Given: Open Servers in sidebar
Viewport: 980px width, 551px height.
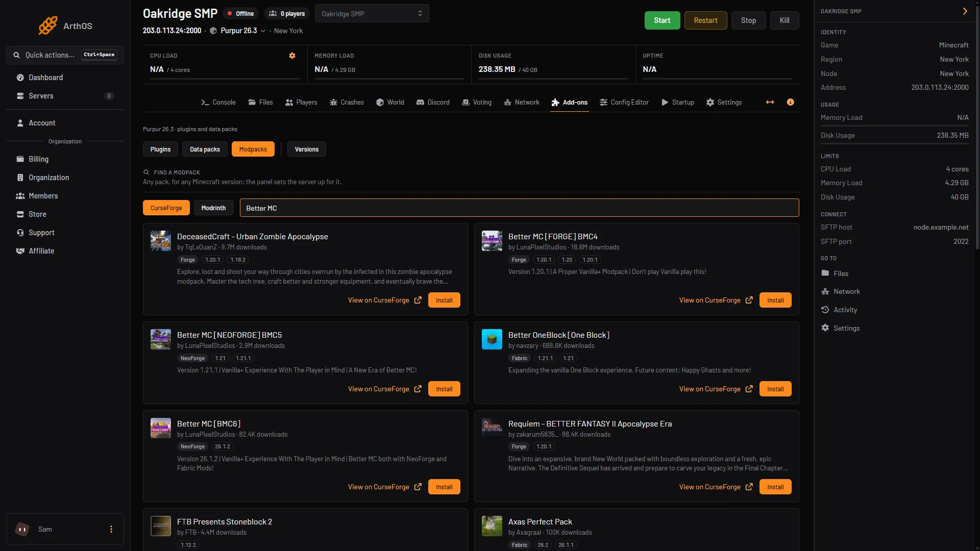Looking at the screenshot, I should point(65,96).
